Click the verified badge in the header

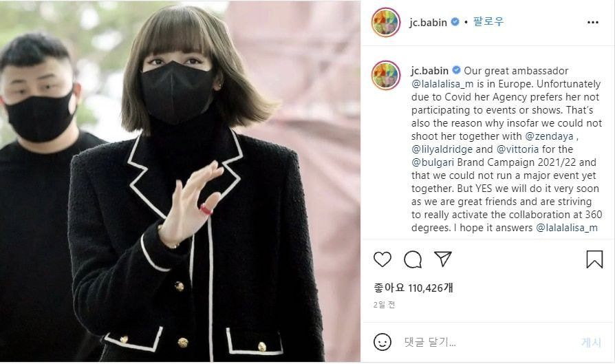click(455, 21)
